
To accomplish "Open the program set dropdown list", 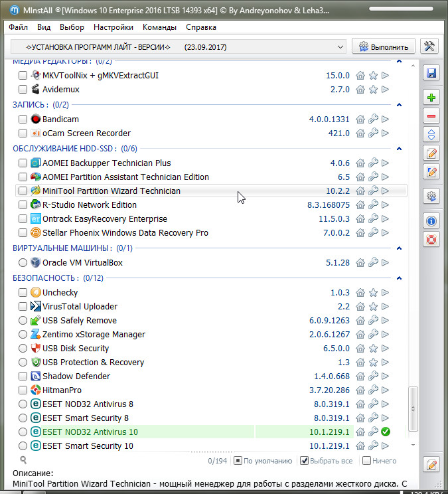I will [340, 46].
